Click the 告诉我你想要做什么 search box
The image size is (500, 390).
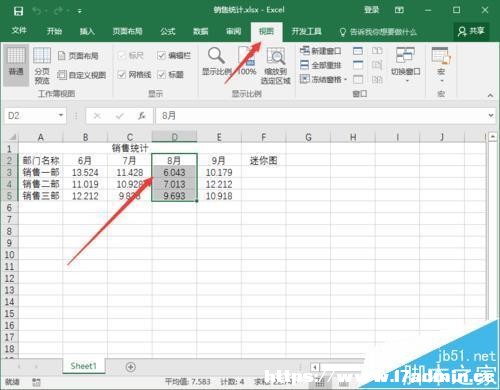pyautogui.click(x=378, y=32)
